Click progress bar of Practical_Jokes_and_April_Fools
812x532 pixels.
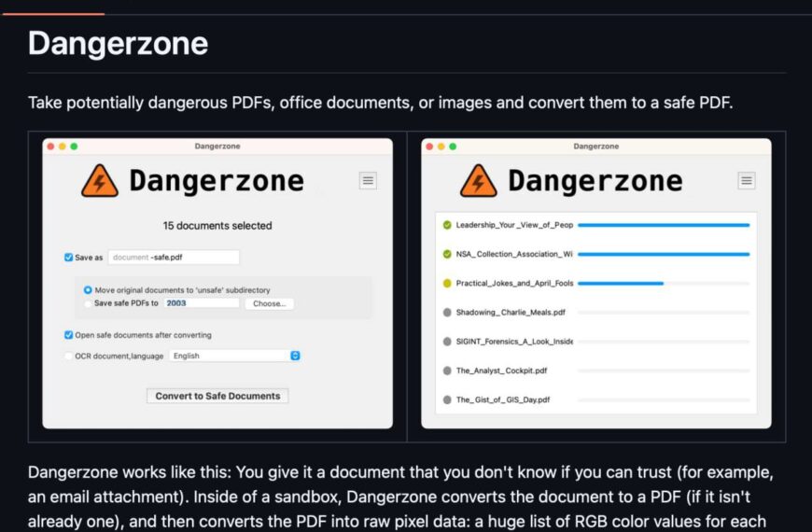click(x=664, y=284)
